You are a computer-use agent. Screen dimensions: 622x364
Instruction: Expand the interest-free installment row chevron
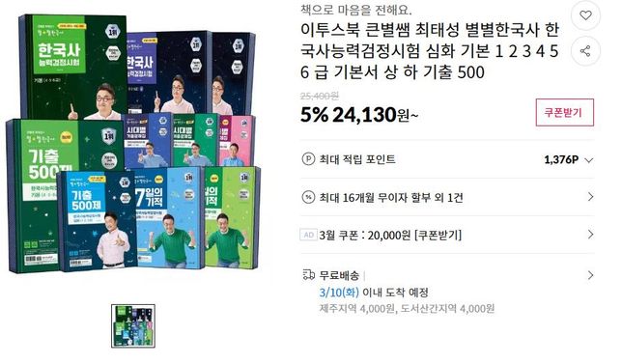point(590,197)
